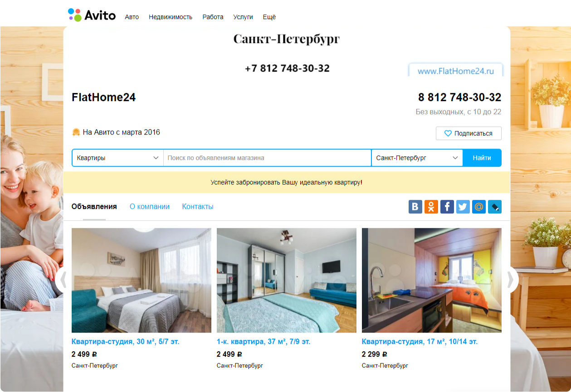Share via Facebook icon
Image resolution: width=571 pixels, height=392 pixels.
tap(447, 207)
